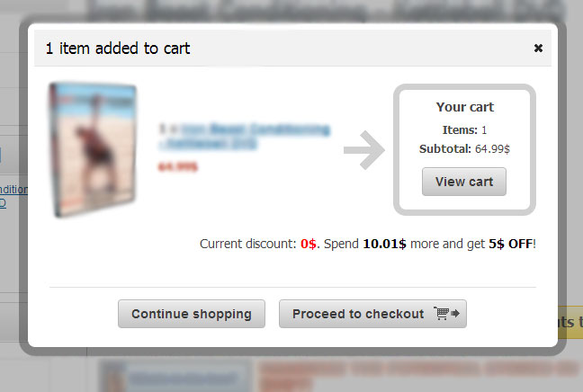Close the item added to cart popup
This screenshot has height=392, width=583.
[538, 48]
